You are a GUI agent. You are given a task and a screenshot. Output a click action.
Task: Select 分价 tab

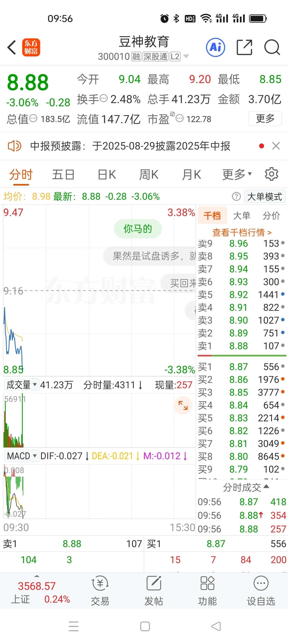coord(271,215)
